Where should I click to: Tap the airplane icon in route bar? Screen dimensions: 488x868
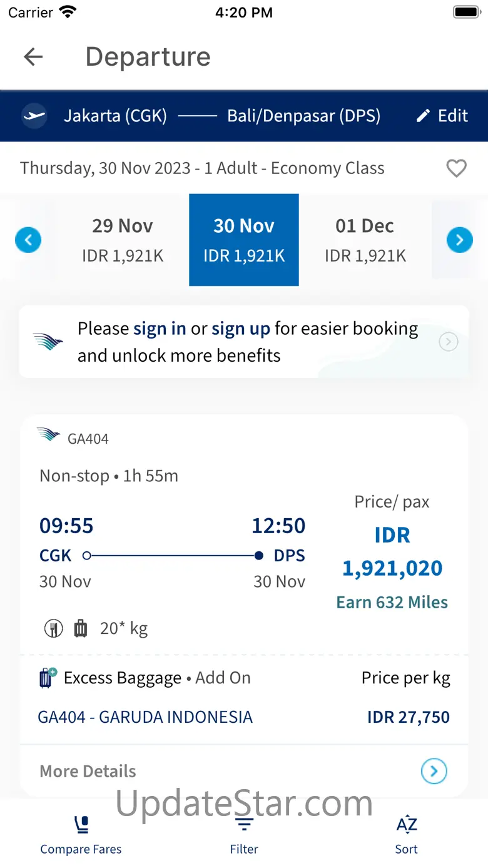34,116
